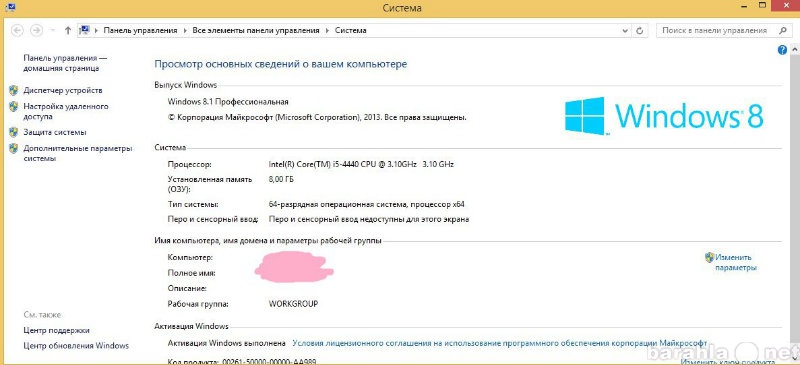Go back with the navigation arrow
This screenshot has height=365, width=800.
click(x=17, y=31)
